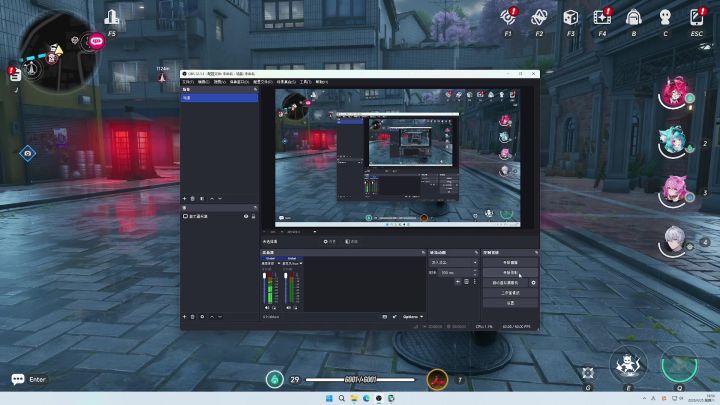Enable Studio Mode in Controls
The height and width of the screenshot is (405, 720).
(x=510, y=292)
